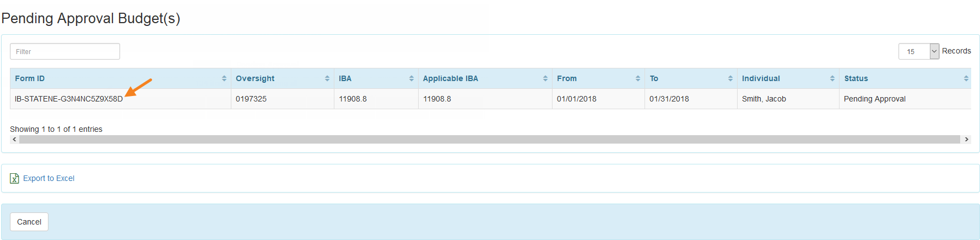Screen dimensions: 980x240
Task: Sort by From date column arrows
Action: [x=638, y=78]
